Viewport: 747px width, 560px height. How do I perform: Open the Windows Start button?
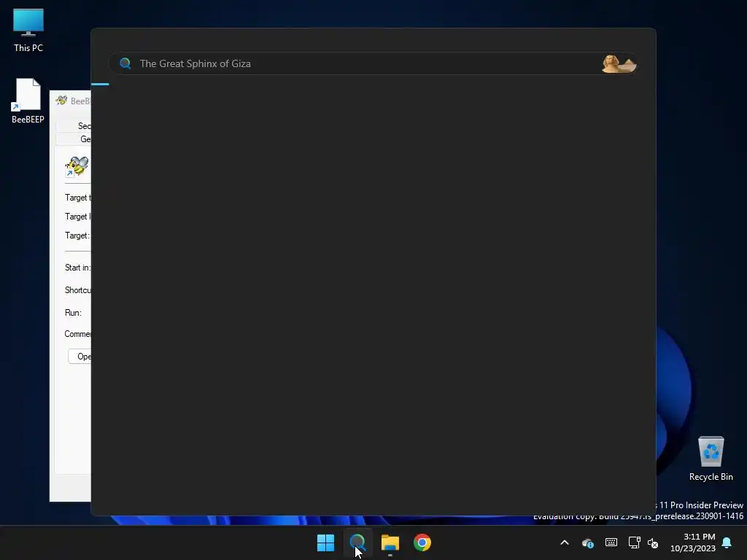pyautogui.click(x=326, y=542)
